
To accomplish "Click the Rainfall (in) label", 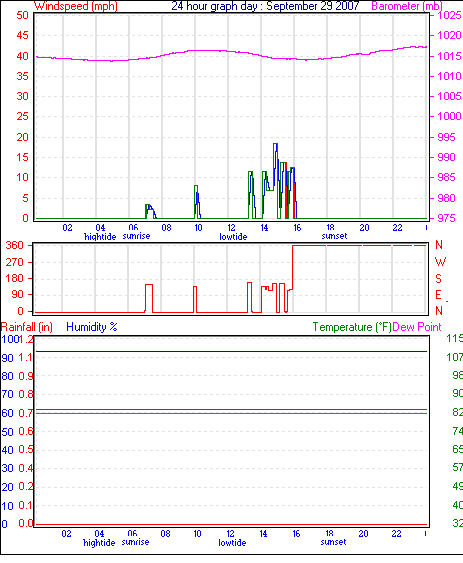I will [27, 327].
